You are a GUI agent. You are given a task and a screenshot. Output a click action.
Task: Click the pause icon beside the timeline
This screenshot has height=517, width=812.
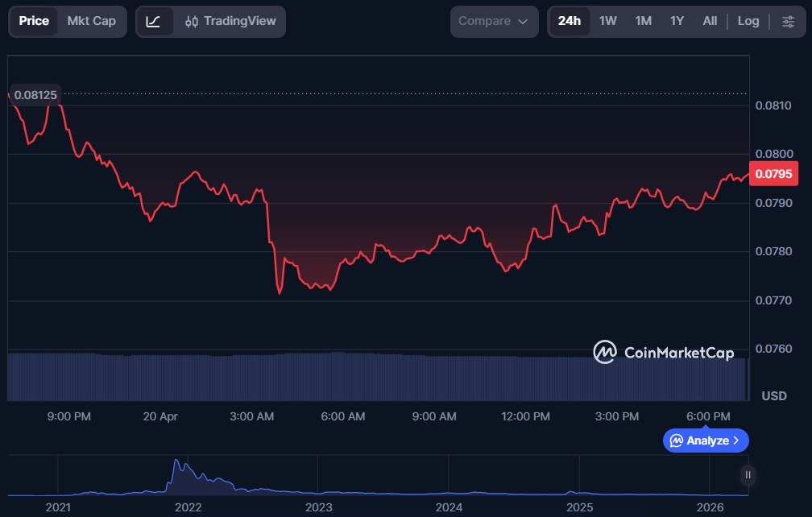pos(748,475)
